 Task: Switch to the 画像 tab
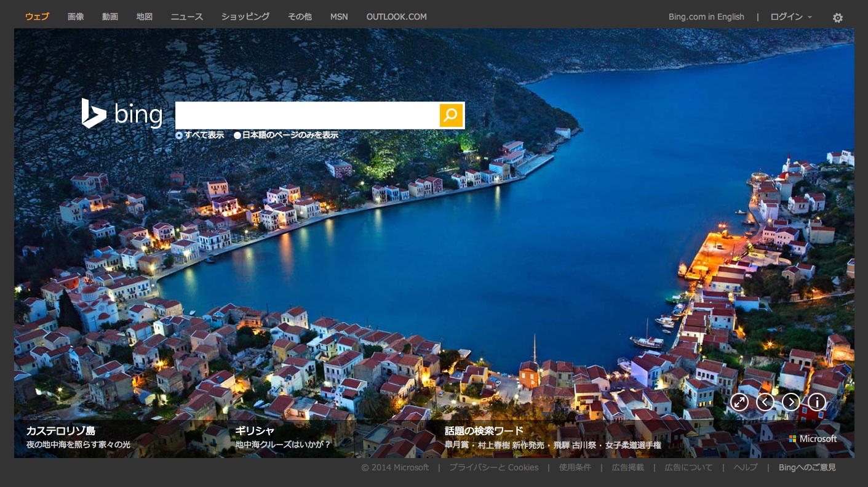76,17
